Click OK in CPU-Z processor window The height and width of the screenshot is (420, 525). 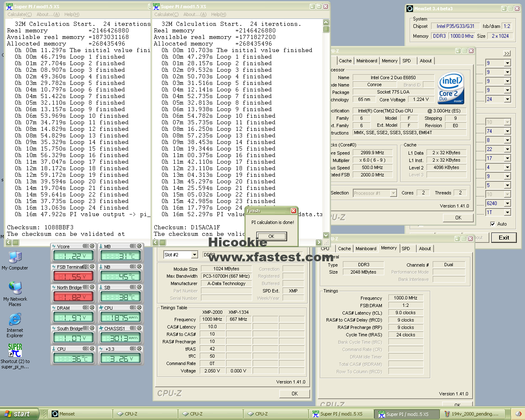tap(458, 218)
